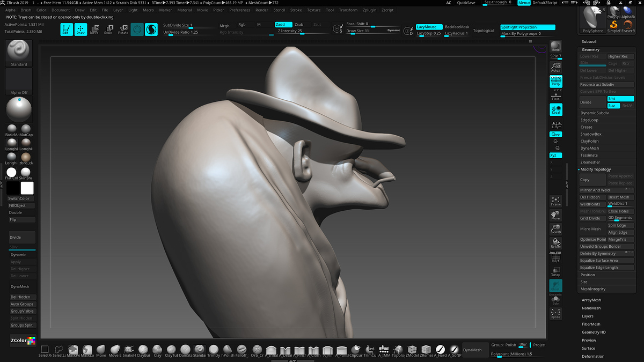
Task: Open the Zplugin menu
Action: click(x=369, y=10)
